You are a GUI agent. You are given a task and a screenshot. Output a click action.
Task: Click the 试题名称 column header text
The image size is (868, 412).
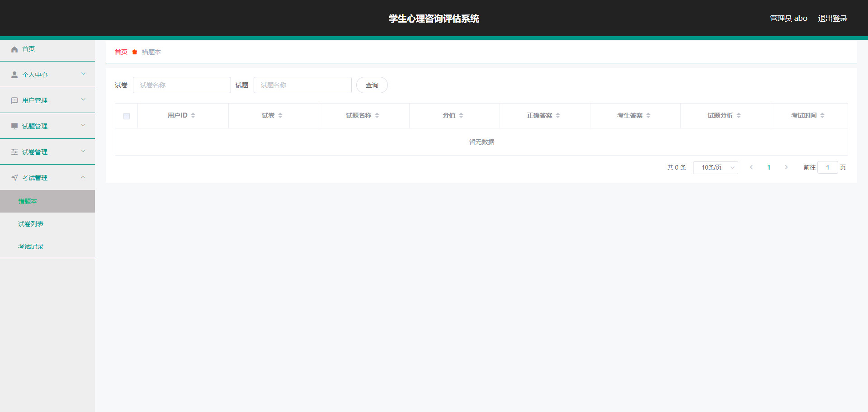point(359,115)
